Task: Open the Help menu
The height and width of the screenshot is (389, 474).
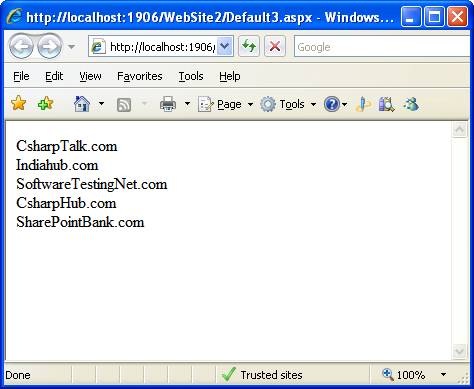Action: pos(230,76)
